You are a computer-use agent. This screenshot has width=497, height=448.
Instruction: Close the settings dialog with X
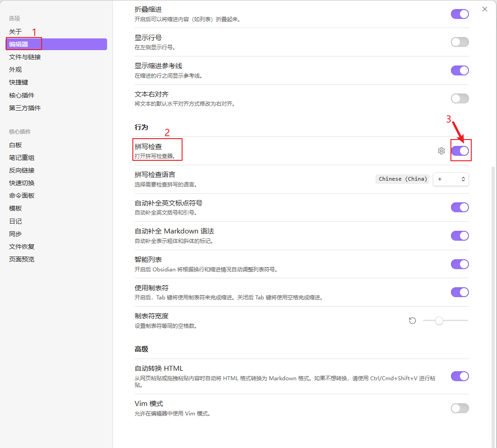tap(485, 9)
